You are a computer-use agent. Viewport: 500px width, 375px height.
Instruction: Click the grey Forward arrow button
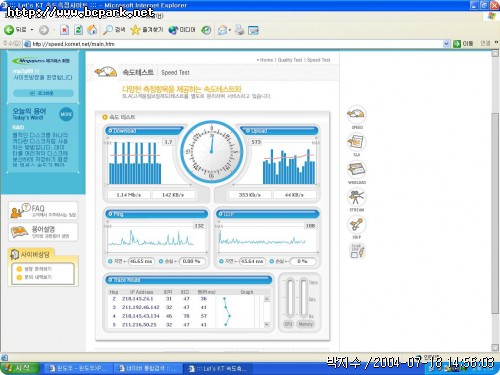(x=44, y=30)
